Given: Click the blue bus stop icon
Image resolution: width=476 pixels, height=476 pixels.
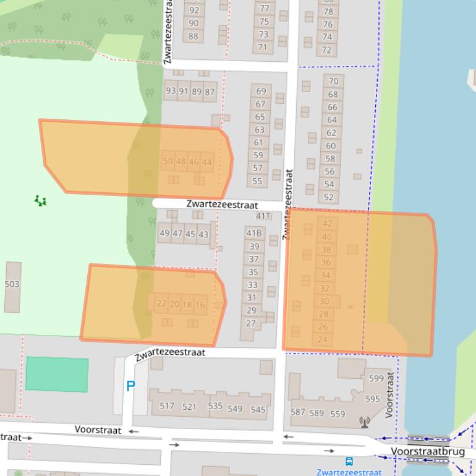Looking at the screenshot, I should [349, 461].
